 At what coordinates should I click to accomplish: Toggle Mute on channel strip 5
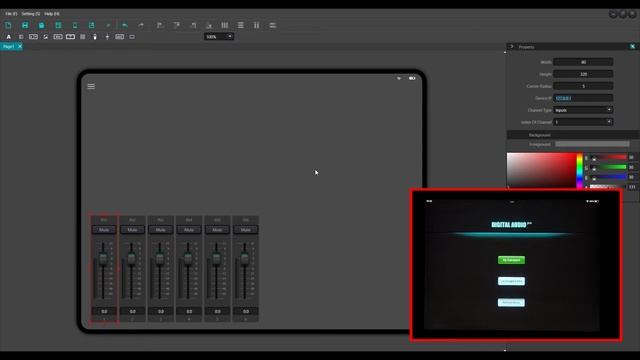point(217,230)
